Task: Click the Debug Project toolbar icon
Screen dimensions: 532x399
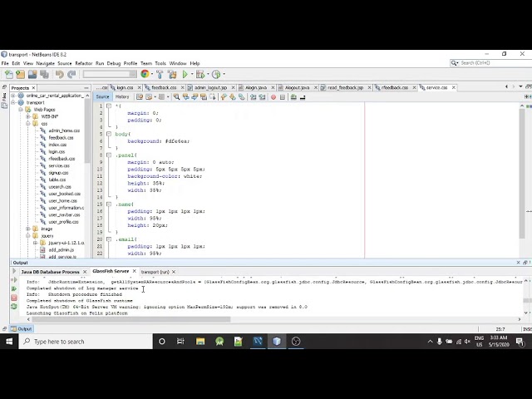Action: point(200,74)
